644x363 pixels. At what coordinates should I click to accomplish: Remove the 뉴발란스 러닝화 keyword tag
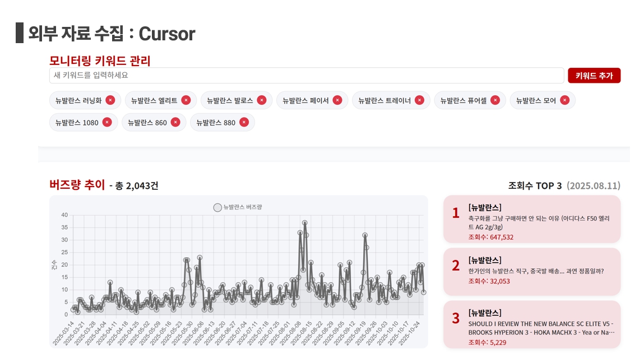pyautogui.click(x=110, y=100)
